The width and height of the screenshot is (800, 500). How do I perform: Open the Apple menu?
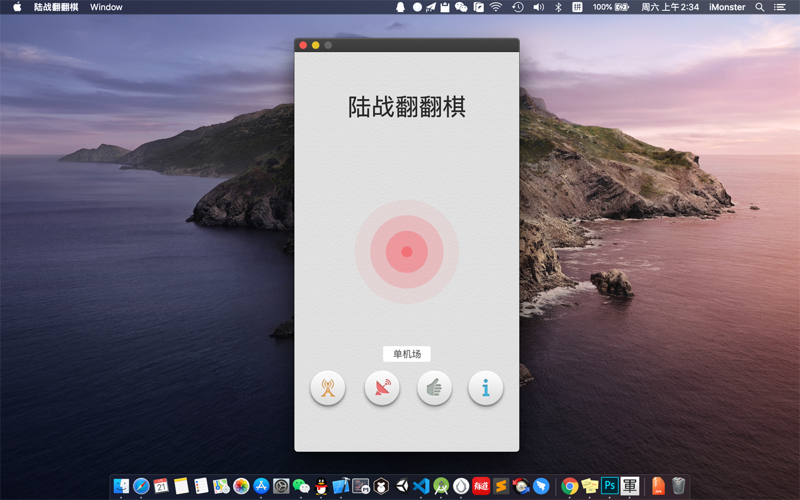[17, 7]
